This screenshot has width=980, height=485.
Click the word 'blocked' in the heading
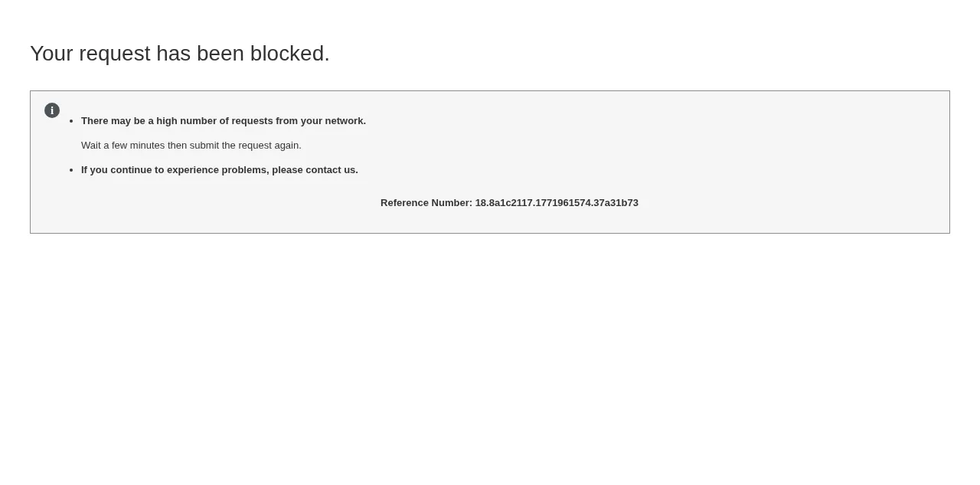click(x=287, y=54)
